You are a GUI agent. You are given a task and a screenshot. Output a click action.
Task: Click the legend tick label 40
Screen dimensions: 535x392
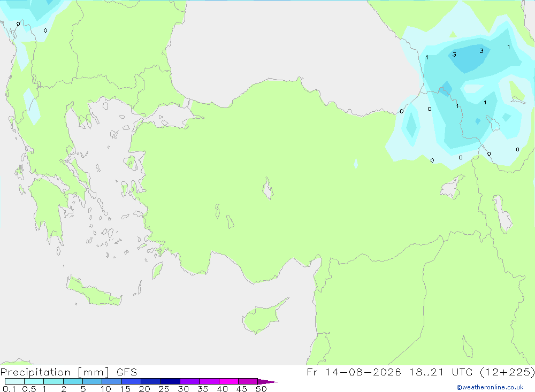coord(223,389)
